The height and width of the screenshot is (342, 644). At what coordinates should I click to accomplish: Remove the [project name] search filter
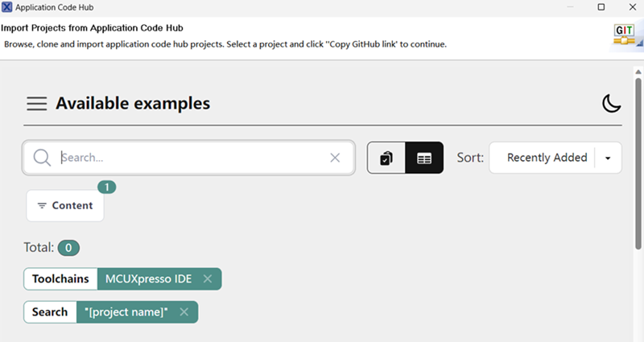coord(184,312)
